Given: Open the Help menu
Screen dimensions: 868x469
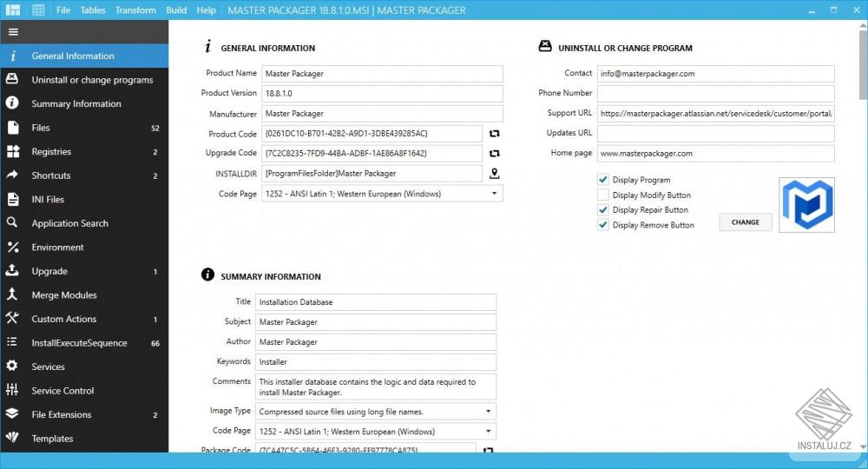Looking at the screenshot, I should point(206,10).
